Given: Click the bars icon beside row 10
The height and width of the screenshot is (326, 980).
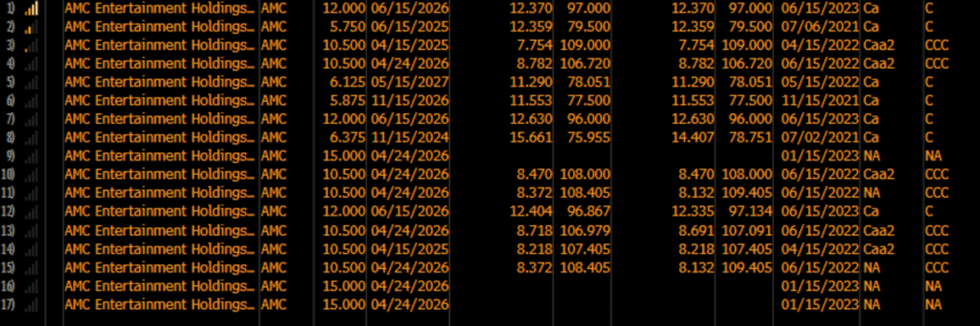Looking at the screenshot, I should 31,175.
